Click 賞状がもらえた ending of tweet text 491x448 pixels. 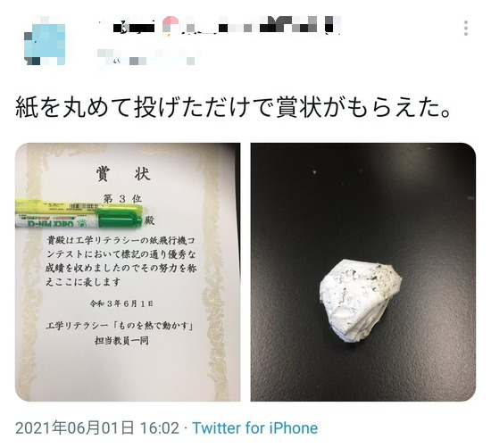(363, 107)
